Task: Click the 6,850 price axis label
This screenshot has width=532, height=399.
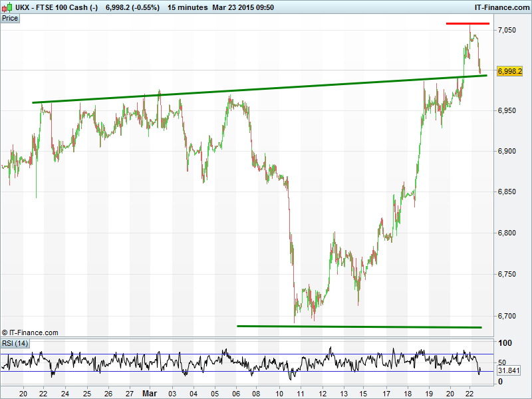Action: 507,192
